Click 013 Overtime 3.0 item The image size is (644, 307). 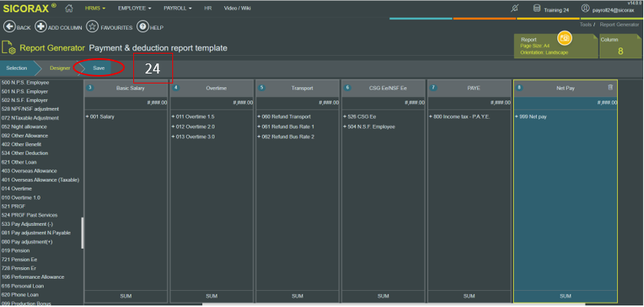(193, 137)
